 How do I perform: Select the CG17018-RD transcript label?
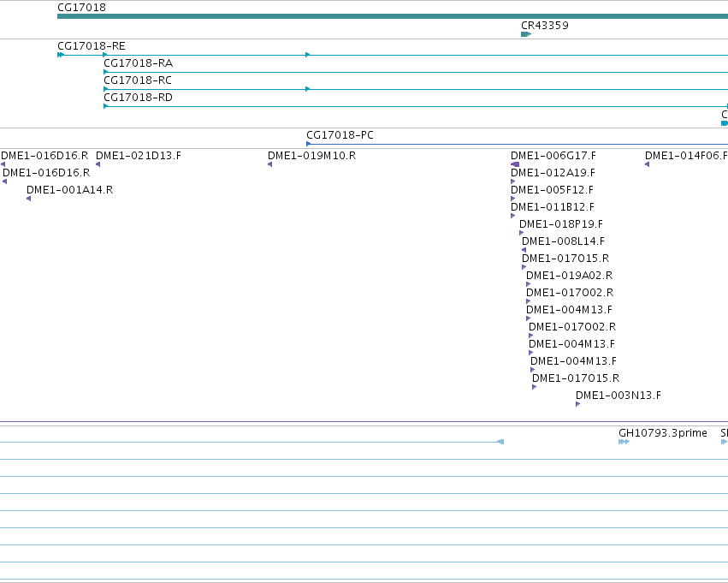pos(139,98)
